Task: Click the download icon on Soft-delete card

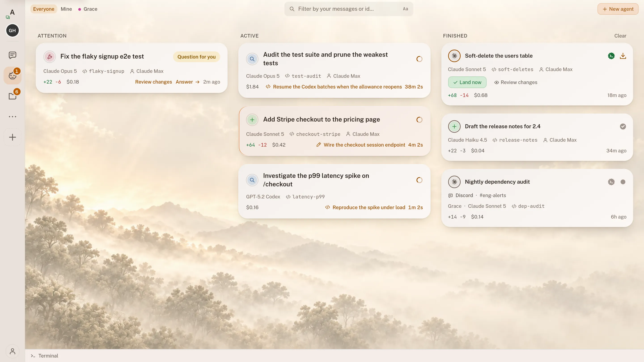Action: point(623,56)
